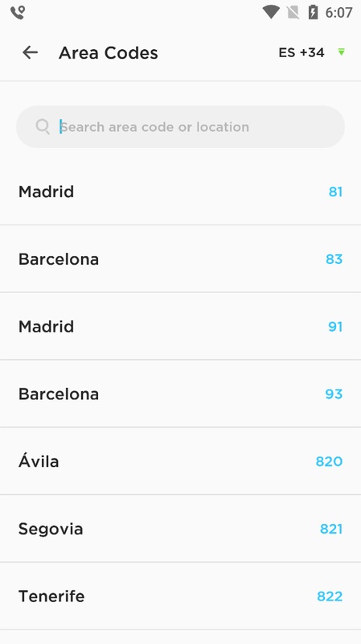
Task: Tap the battery charging icon
Action: [x=313, y=12]
